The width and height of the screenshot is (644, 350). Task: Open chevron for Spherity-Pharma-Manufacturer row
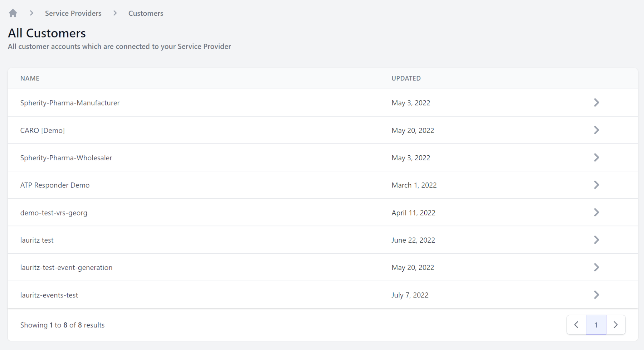pyautogui.click(x=596, y=103)
